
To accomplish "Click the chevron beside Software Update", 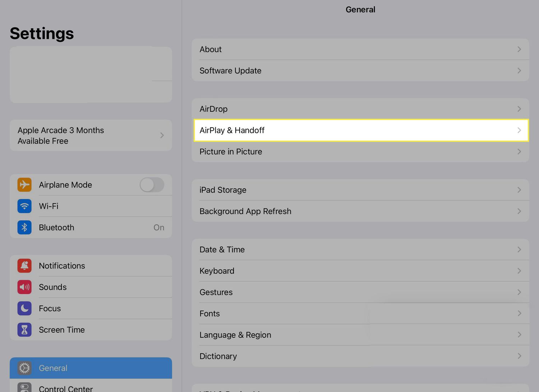I will point(519,71).
